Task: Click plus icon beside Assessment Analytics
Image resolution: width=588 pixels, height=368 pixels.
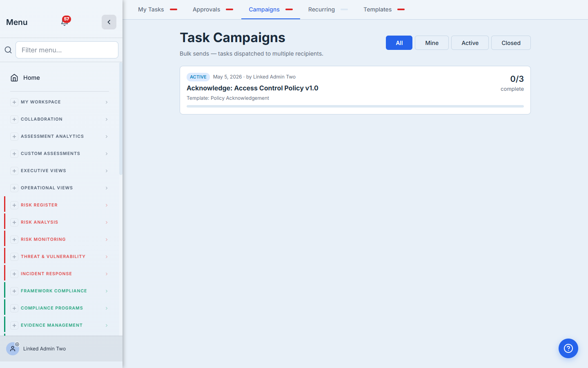Action: click(x=14, y=137)
